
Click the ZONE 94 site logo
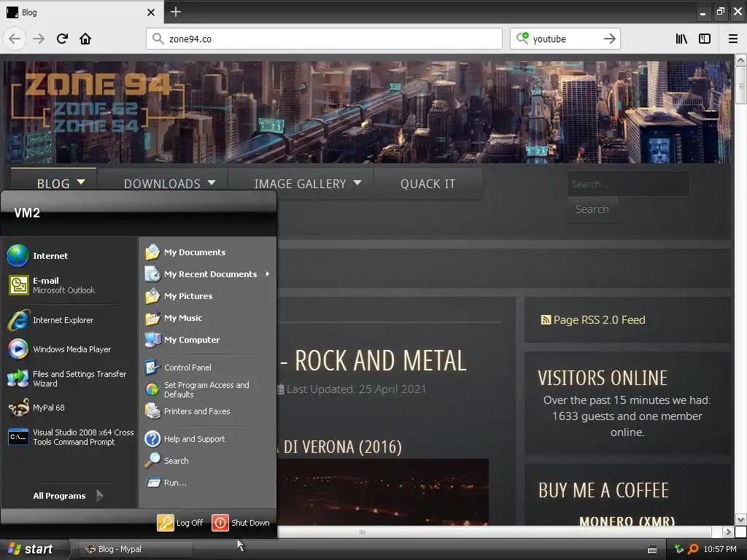[x=98, y=101]
